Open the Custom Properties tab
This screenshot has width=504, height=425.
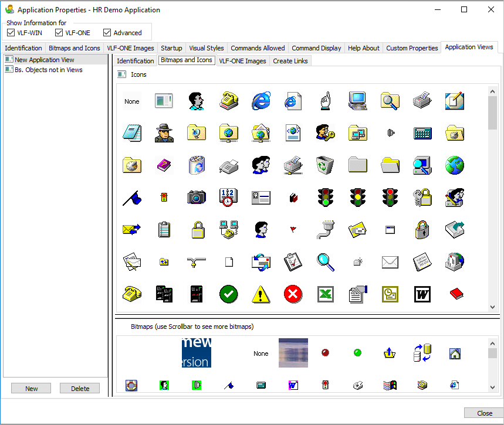pos(412,48)
